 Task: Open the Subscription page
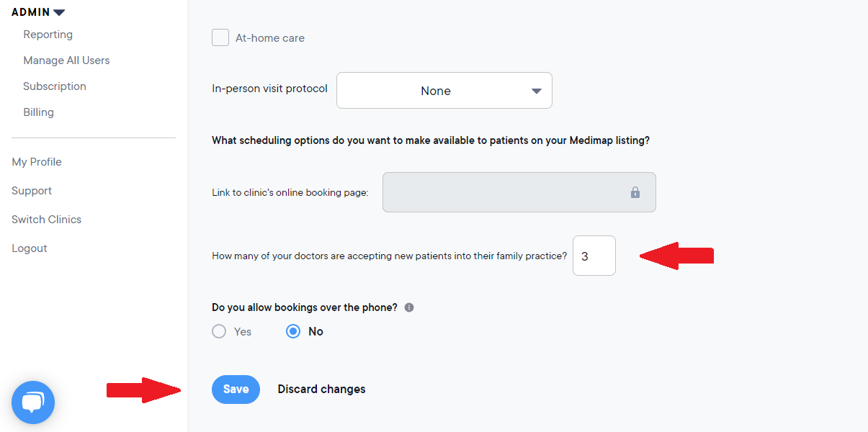click(55, 86)
